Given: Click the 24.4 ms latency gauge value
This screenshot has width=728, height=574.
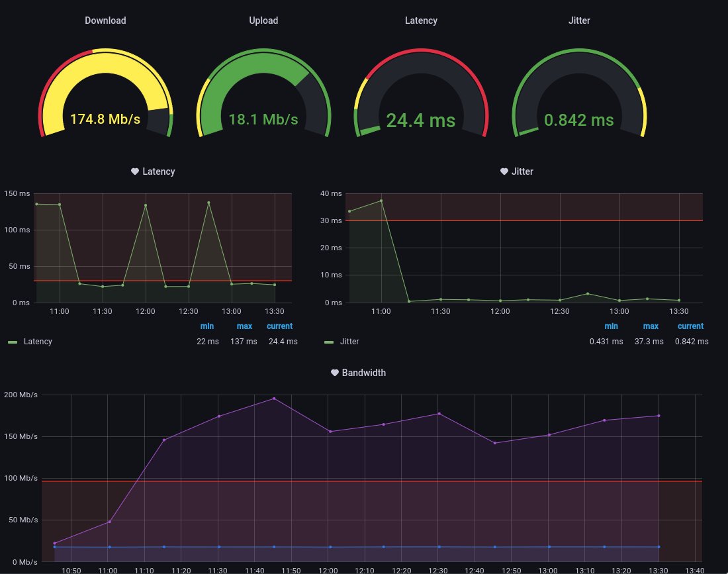Looking at the screenshot, I should click(421, 120).
